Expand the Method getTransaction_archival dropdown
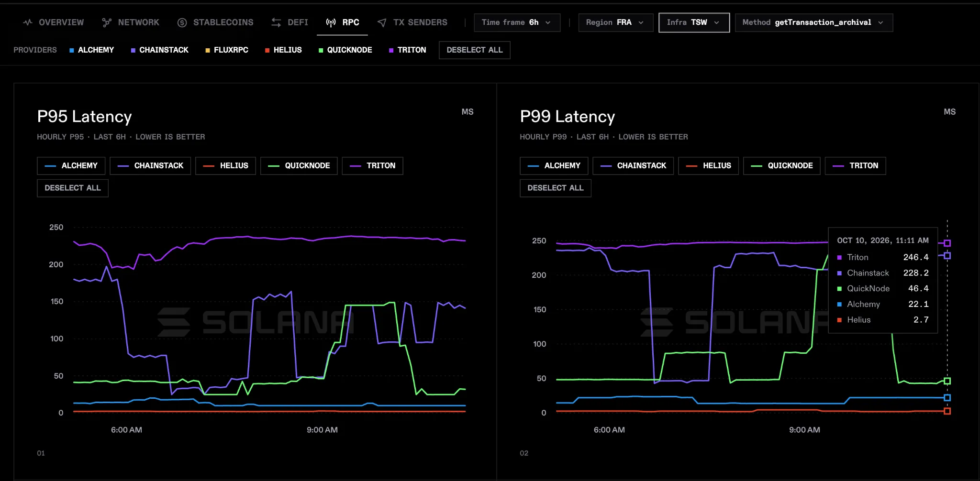 tap(813, 22)
